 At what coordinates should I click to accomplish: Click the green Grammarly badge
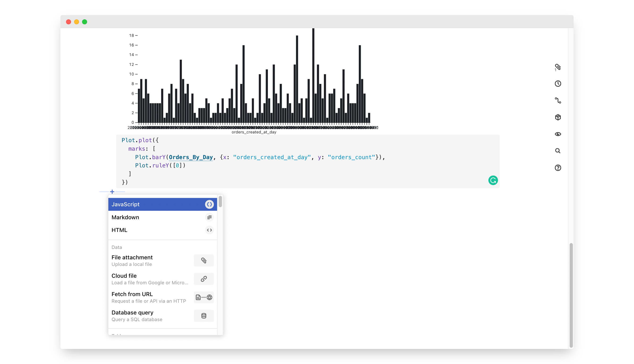[493, 180]
